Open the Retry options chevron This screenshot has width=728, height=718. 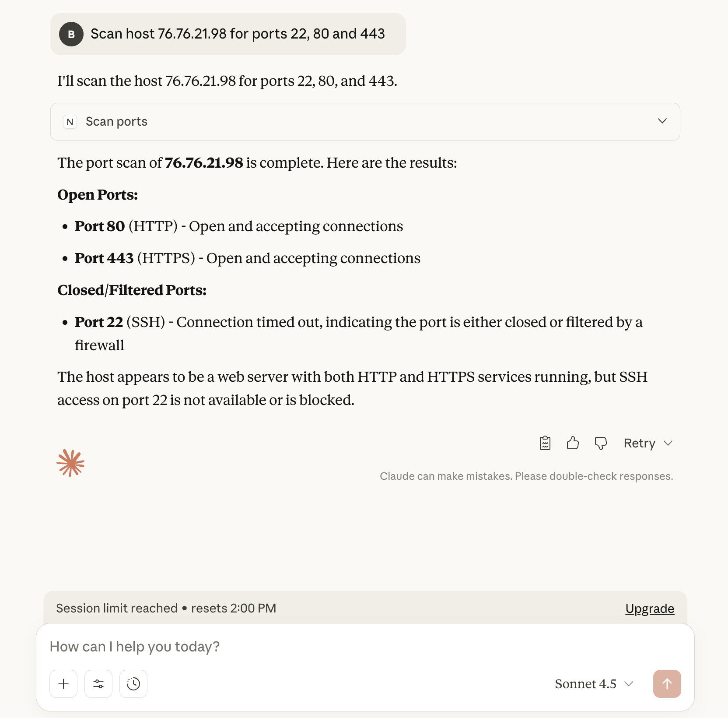668,443
